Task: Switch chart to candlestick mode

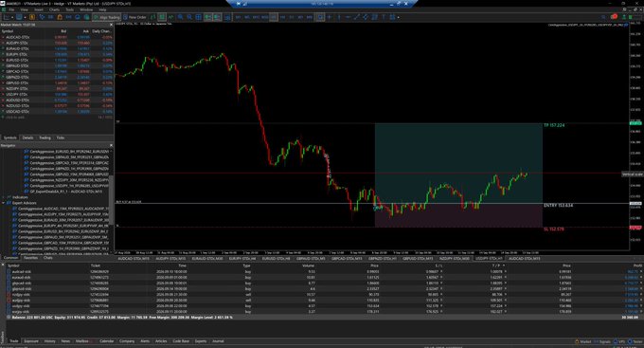Action: 162,17
